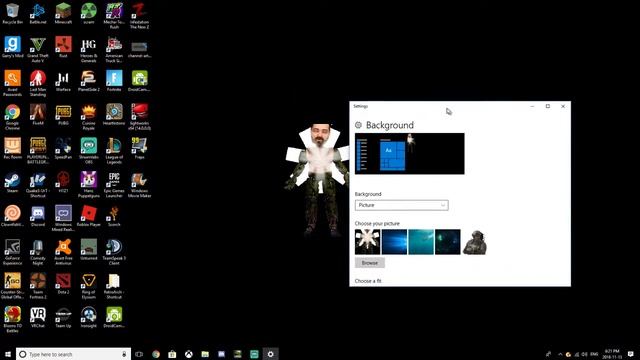Open Epic Games Launcher shortcut
The width and height of the screenshot is (640, 360).
tap(114, 184)
